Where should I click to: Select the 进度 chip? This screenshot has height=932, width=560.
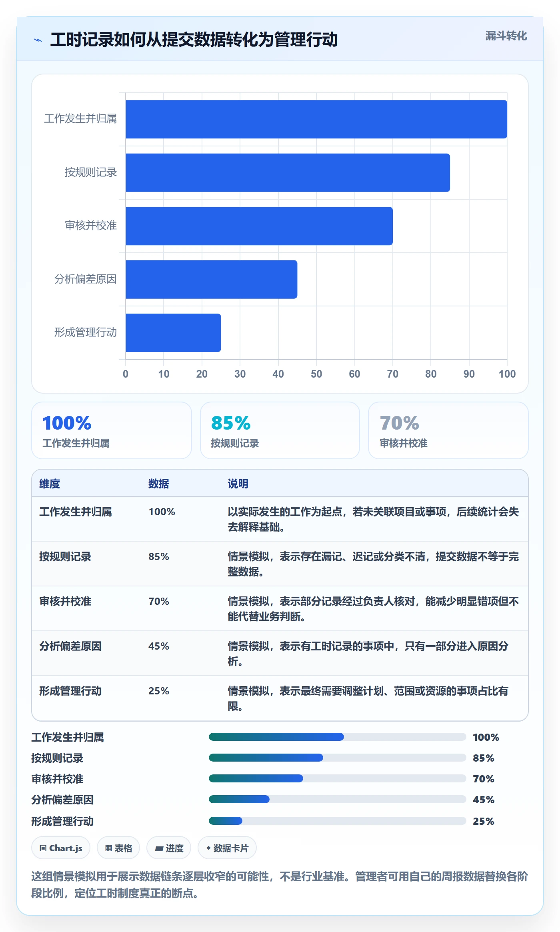pos(169,848)
